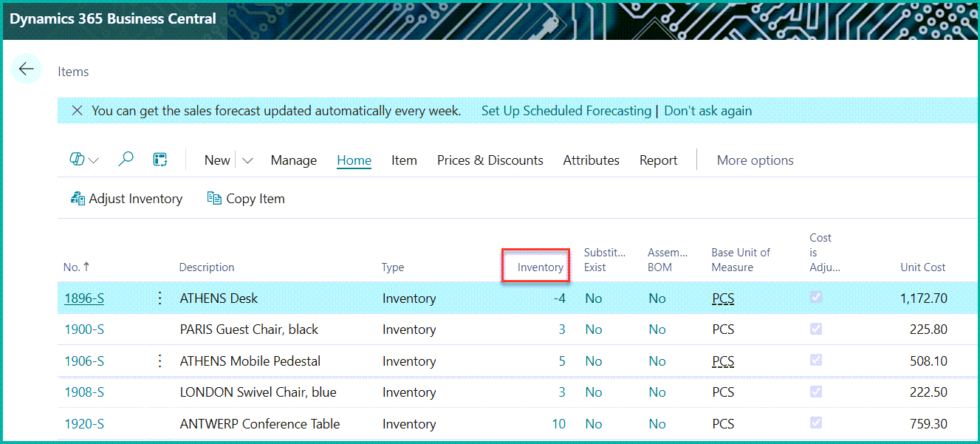
Task: Open the Prices & Discounts menu
Action: coord(490,160)
